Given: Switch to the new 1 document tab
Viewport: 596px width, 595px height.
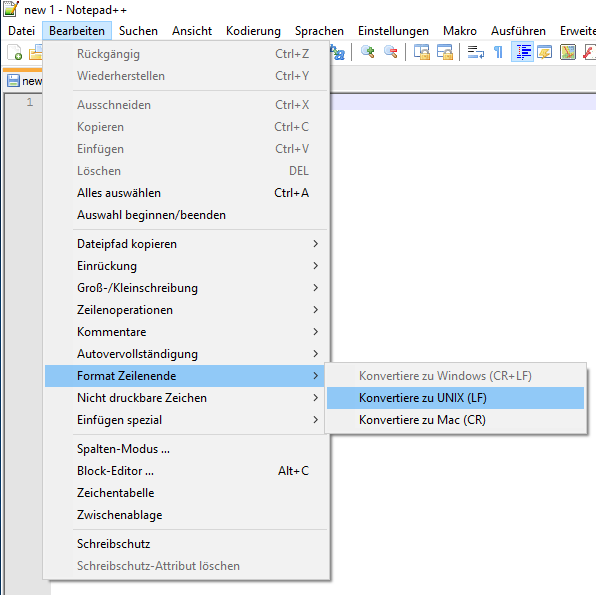Looking at the screenshot, I should tap(24, 81).
